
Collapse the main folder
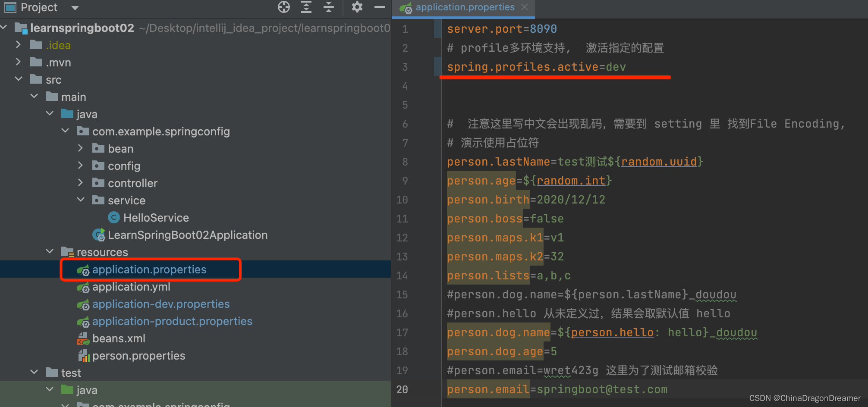click(x=34, y=96)
